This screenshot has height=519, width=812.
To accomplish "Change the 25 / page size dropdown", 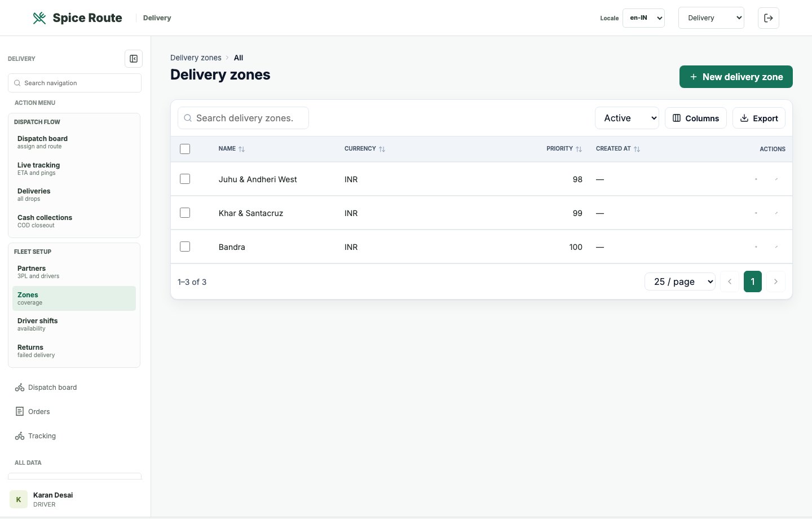I will pos(679,282).
